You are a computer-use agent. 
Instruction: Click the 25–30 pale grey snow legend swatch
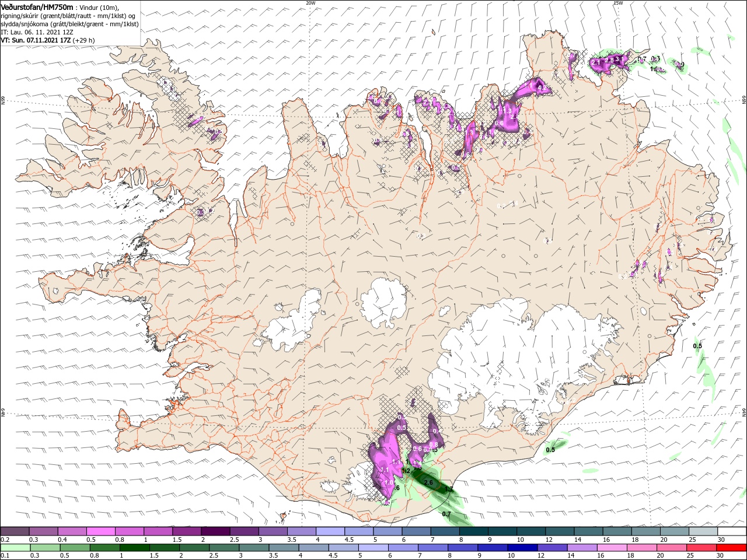(704, 531)
